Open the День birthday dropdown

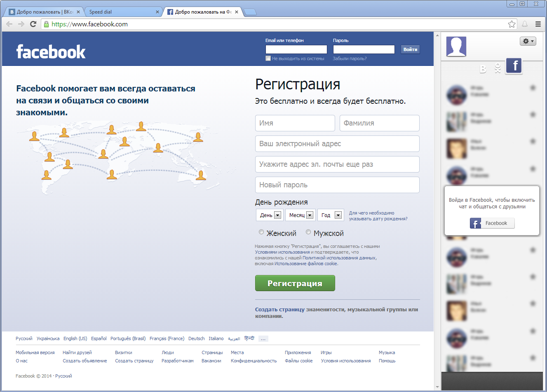270,215
